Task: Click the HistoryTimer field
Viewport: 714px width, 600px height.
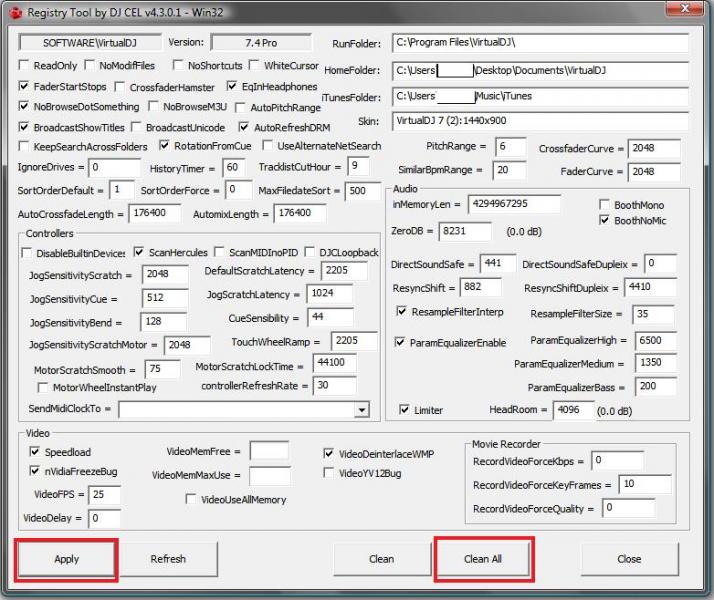Action: tap(234, 168)
